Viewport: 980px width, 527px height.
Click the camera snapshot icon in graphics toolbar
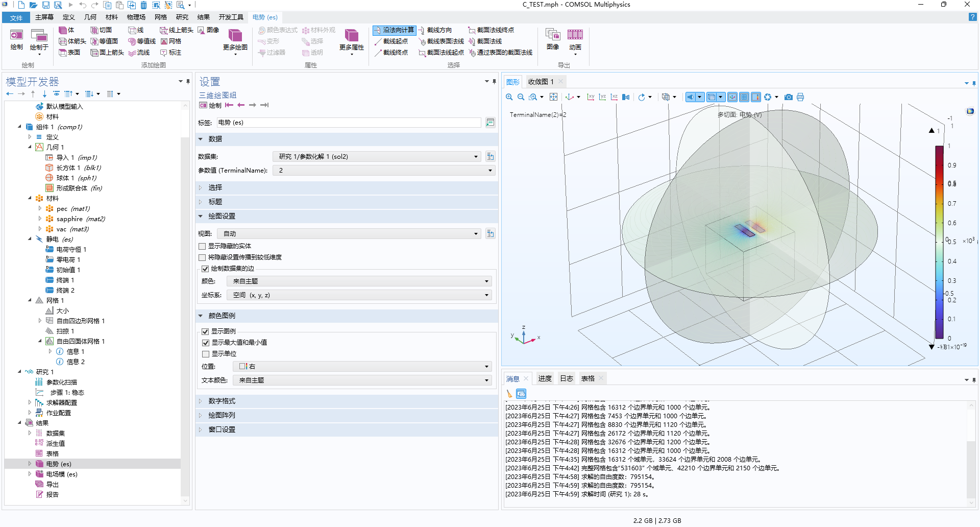789,97
